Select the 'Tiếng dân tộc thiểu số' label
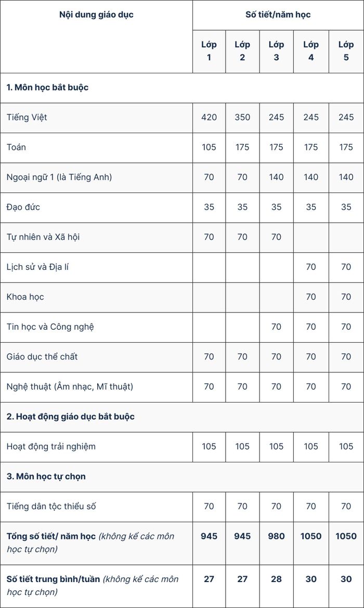The width and height of the screenshot is (364, 608). pyautogui.click(x=51, y=507)
